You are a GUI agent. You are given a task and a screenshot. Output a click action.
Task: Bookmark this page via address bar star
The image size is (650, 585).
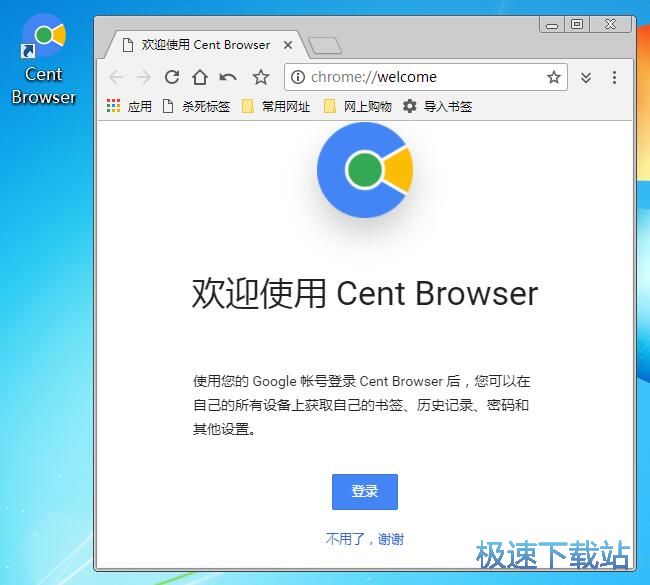(x=554, y=77)
